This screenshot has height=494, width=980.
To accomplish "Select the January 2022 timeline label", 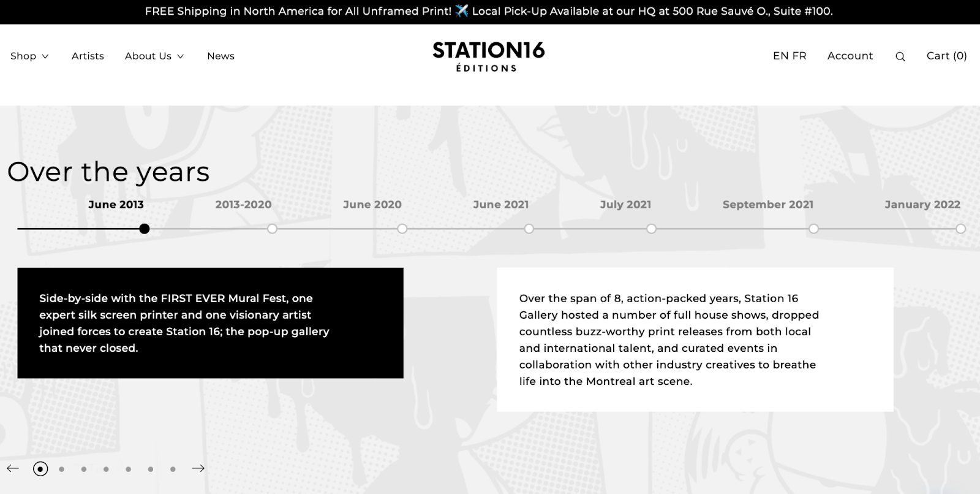I will (x=922, y=205).
